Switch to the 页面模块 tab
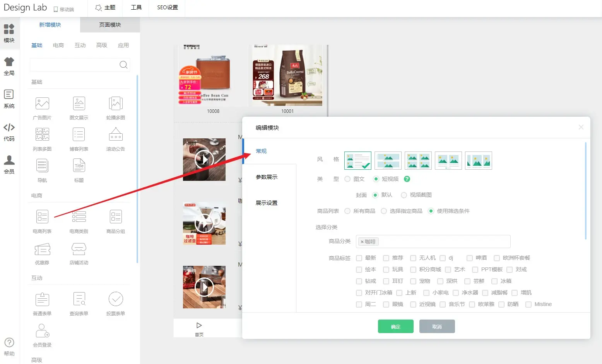Viewport: 602px width, 364px height. 110,25
